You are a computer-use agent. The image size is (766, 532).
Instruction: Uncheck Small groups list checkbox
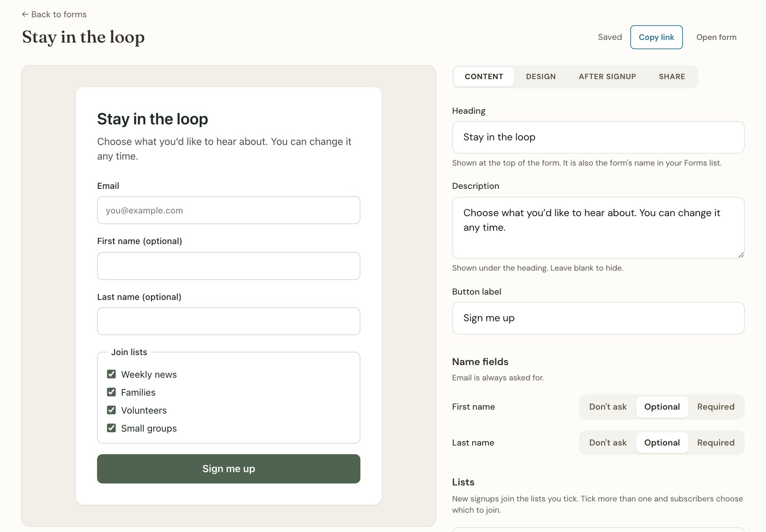tap(112, 428)
